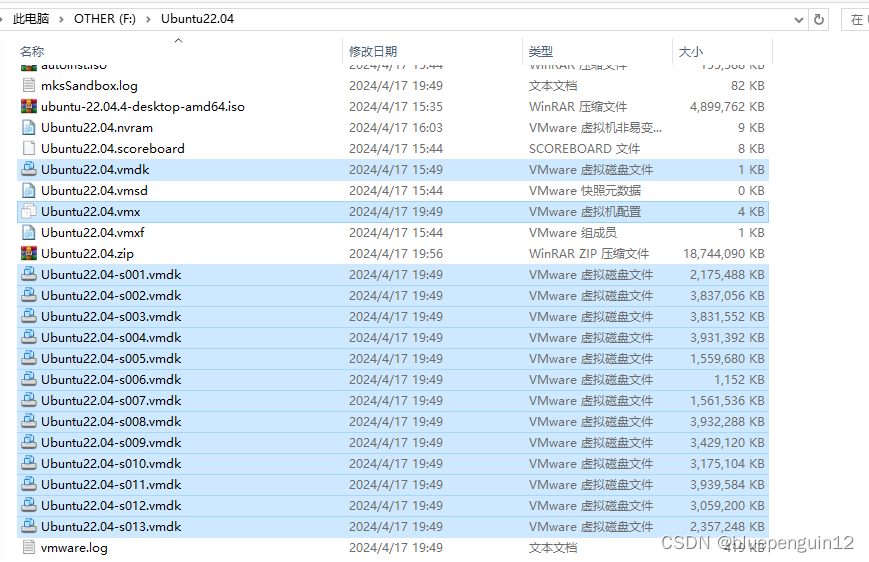This screenshot has width=869, height=562.
Task: Refresh the folder with the reload button
Action: click(x=819, y=19)
